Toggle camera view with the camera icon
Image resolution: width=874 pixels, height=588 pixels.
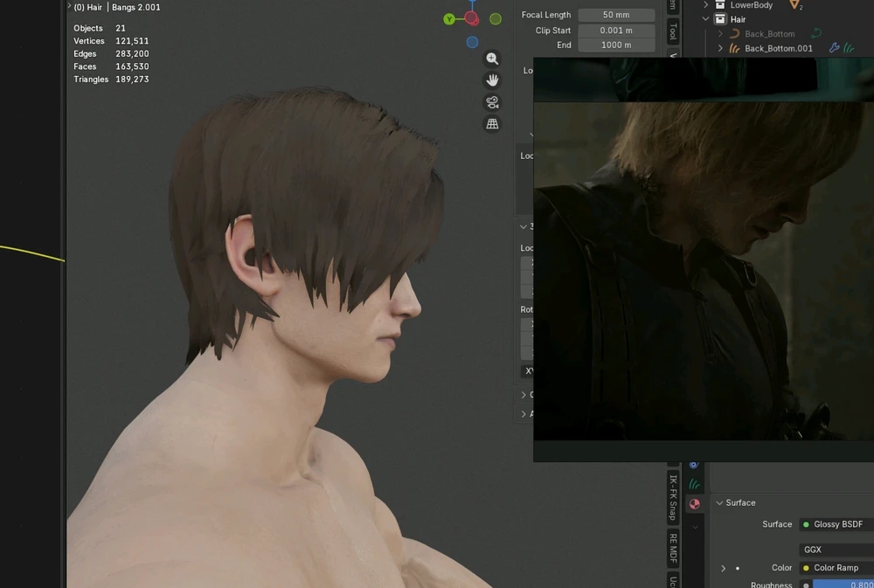coord(492,102)
